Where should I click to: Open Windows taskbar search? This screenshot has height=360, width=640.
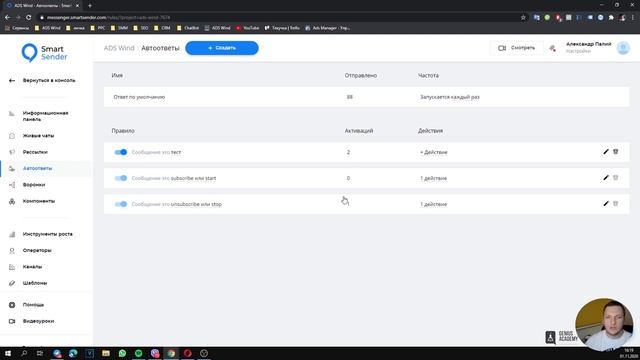24,353
